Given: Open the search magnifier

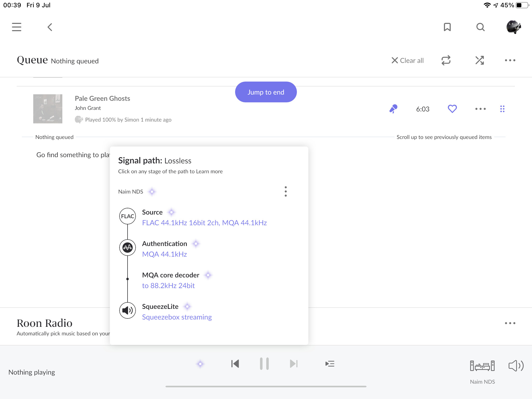Looking at the screenshot, I should pos(480,27).
